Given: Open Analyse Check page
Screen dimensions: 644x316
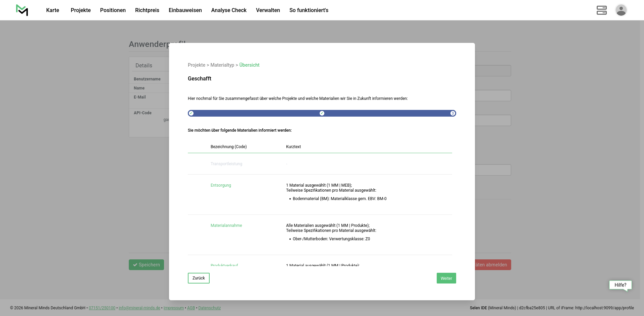Looking at the screenshot, I should pyautogui.click(x=229, y=10).
